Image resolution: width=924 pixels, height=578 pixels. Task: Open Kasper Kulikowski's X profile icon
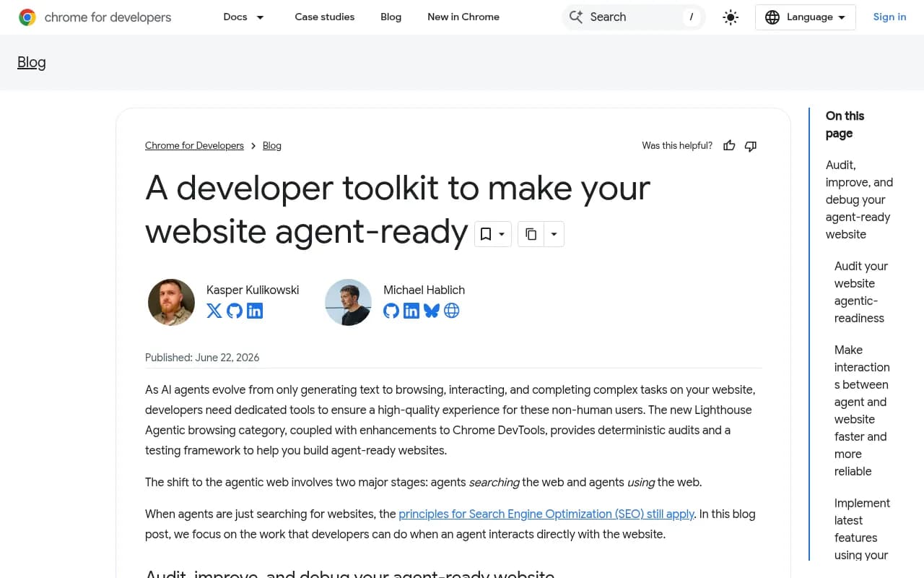(214, 311)
